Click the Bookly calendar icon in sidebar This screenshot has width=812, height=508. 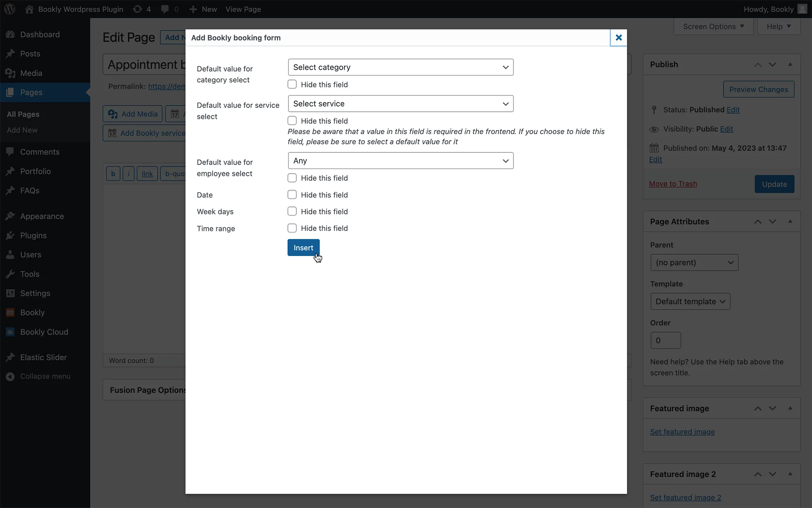click(x=11, y=313)
